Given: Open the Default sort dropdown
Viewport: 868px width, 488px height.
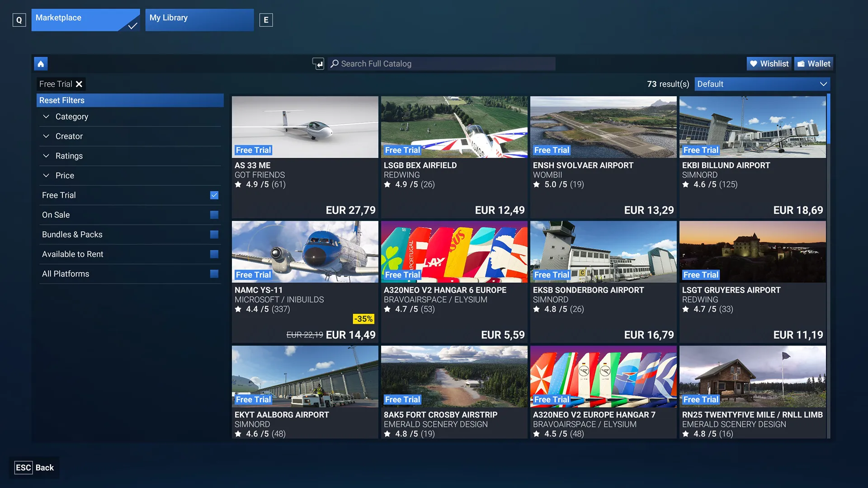Looking at the screenshot, I should click(762, 84).
